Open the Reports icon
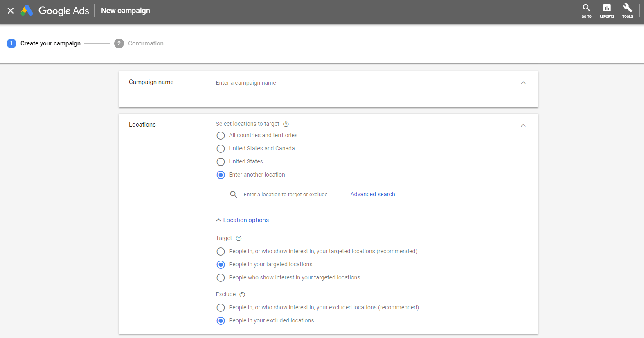 [607, 11]
